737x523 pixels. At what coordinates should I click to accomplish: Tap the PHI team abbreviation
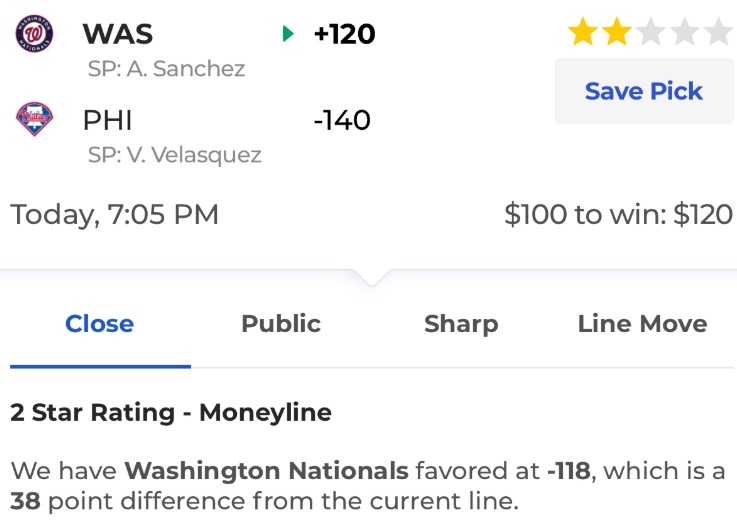pos(108,120)
